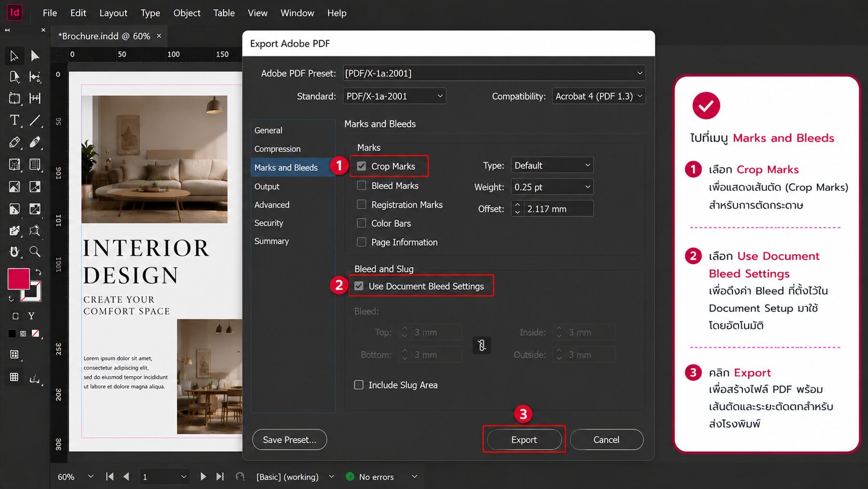868x489 pixels.
Task: Click the default fill and stroke icon
Action: point(11,299)
